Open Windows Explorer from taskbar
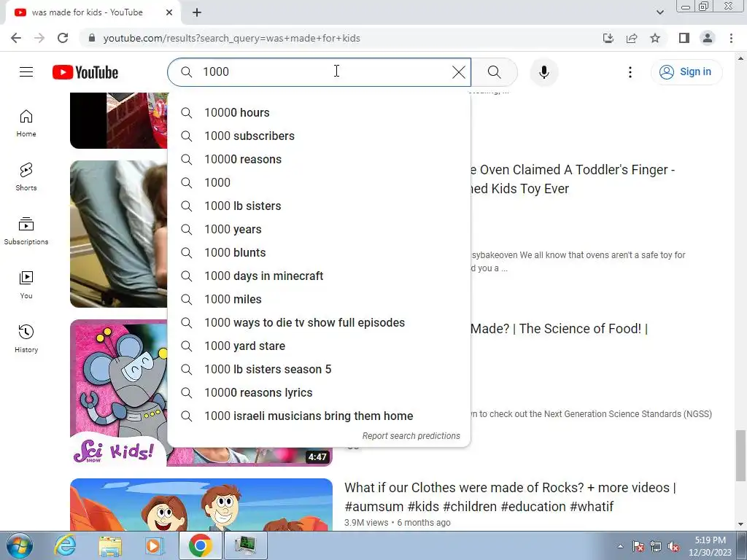This screenshot has height=560, width=747. click(x=111, y=545)
